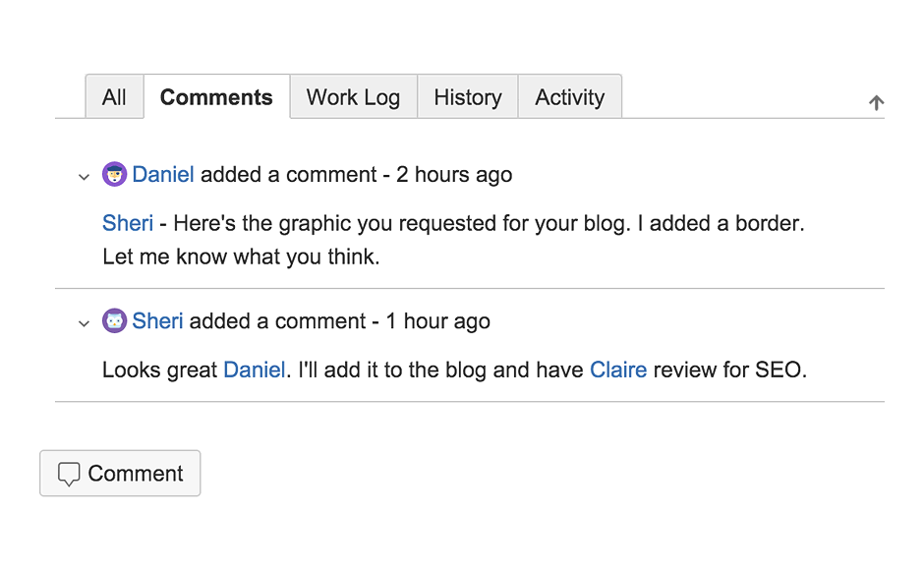924x570 pixels.
Task: Select the Comments tab
Action: click(216, 97)
